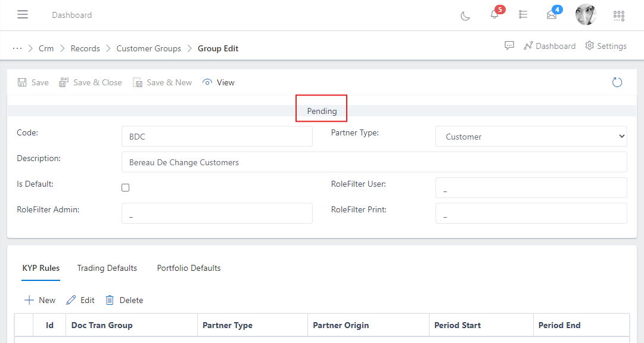
Task: Sort by Partner Type column header
Action: [253, 325]
